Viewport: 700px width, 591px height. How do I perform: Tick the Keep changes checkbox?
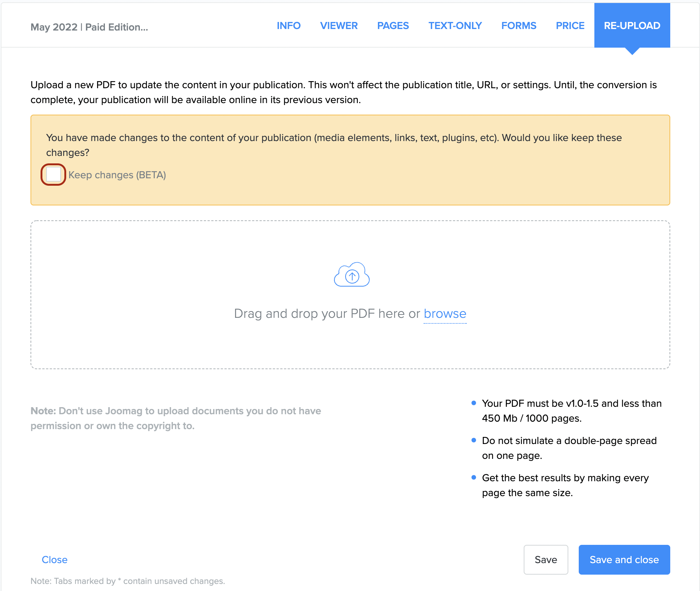click(x=53, y=175)
